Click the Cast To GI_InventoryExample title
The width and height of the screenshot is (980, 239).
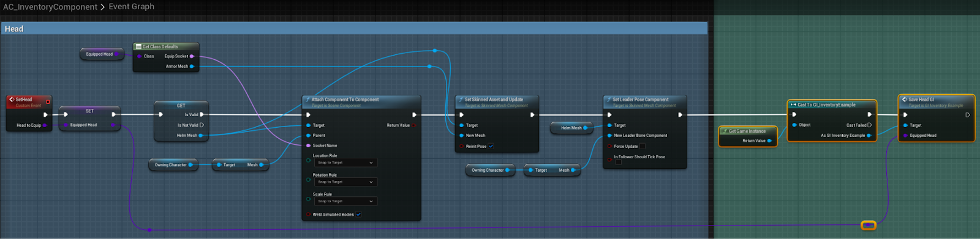pyautogui.click(x=826, y=105)
